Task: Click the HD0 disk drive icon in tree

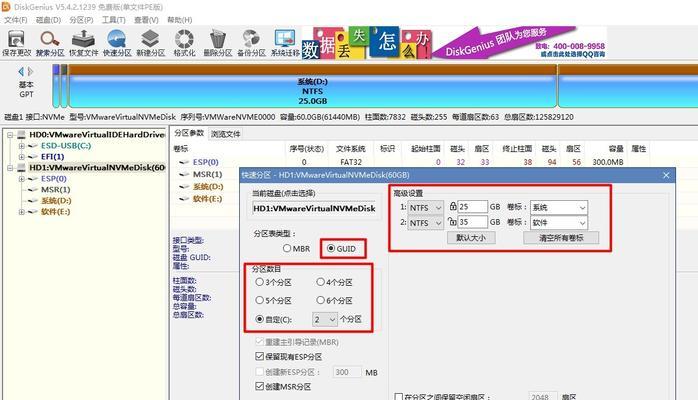Action: [21, 134]
